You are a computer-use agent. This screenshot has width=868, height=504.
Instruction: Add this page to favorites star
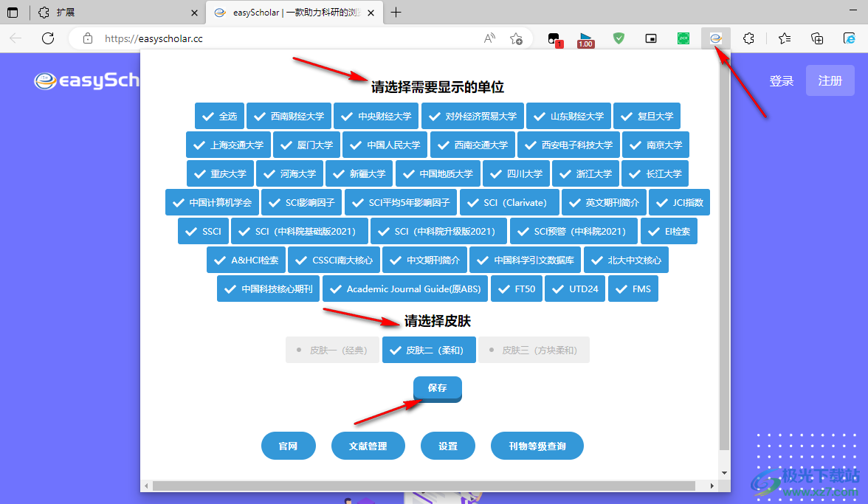[x=516, y=38]
